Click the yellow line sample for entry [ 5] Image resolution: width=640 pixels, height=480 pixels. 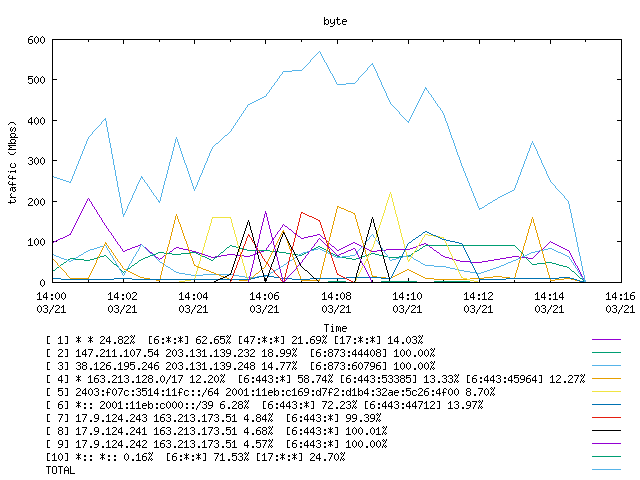(x=607, y=392)
